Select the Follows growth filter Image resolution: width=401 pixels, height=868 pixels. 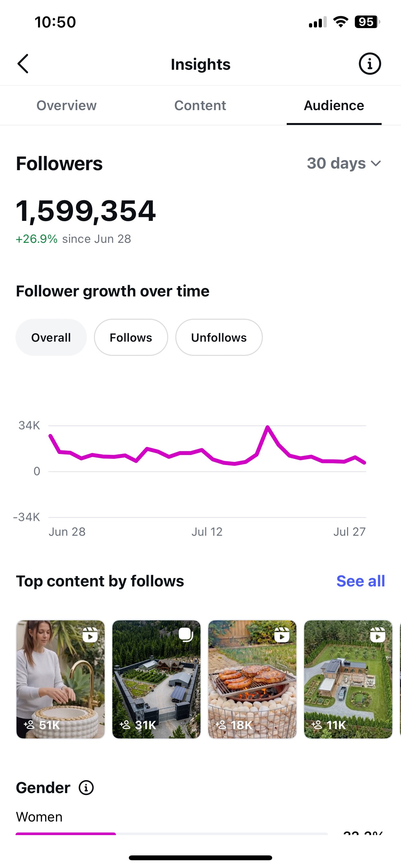[x=131, y=337]
